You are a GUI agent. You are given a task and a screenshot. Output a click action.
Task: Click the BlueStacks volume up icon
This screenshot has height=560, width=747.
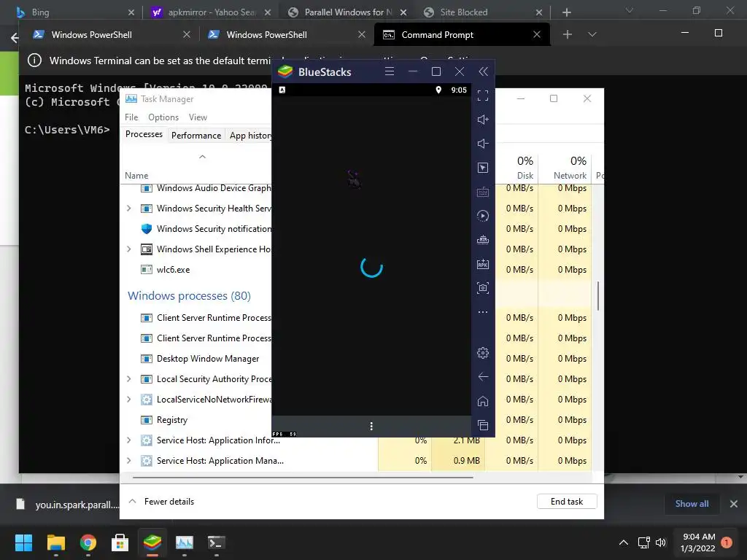(x=483, y=120)
